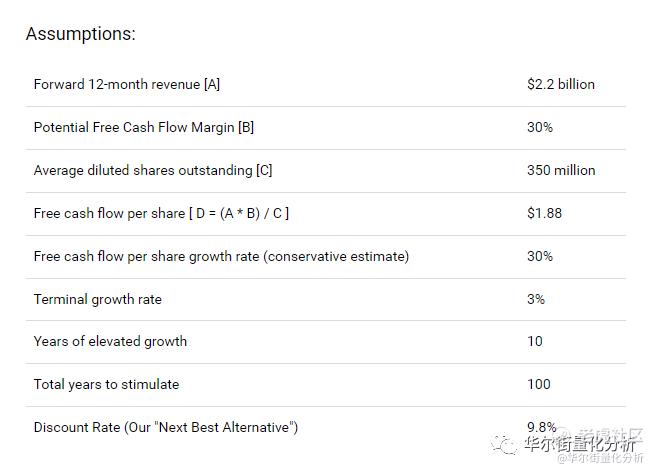Click the 30% value for cash flow margin
Viewport: 656px width, 473px height.
[x=539, y=127]
